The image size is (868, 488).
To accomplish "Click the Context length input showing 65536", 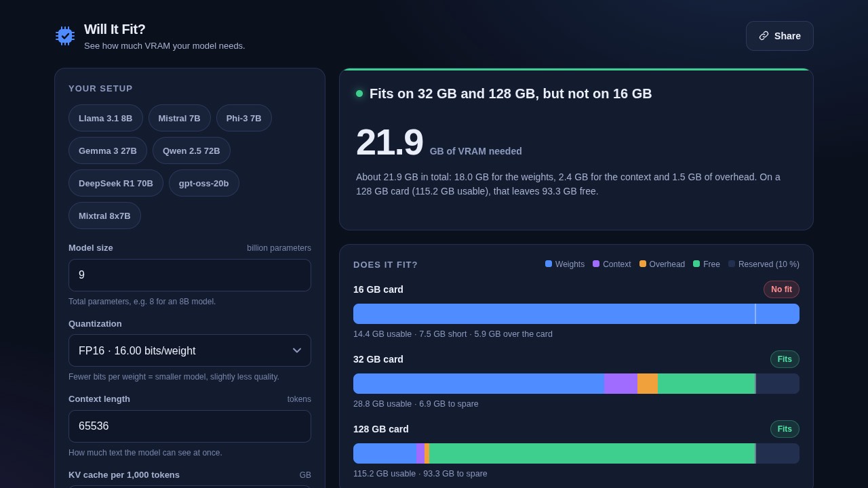I will 190,426.
